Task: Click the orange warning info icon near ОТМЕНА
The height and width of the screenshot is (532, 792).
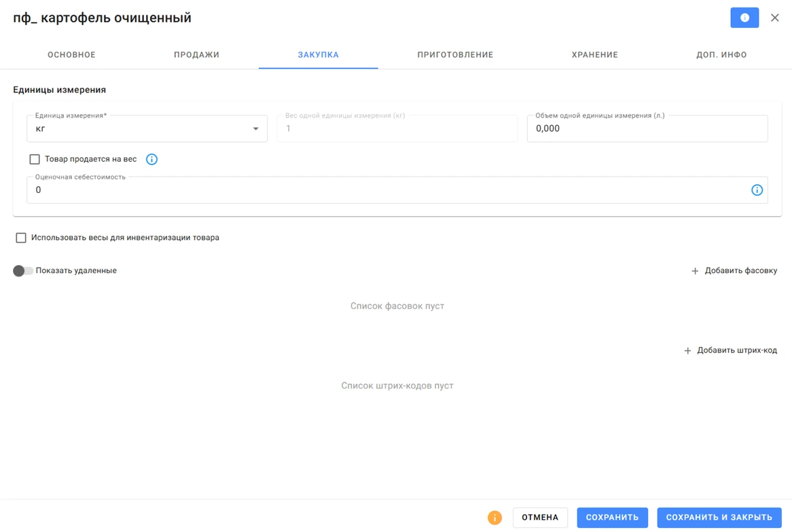Action: [x=494, y=517]
